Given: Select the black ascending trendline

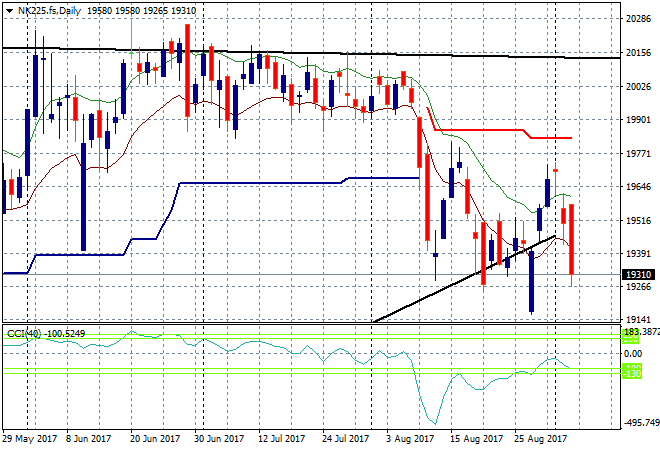Looking at the screenshot, I should click(x=463, y=280).
